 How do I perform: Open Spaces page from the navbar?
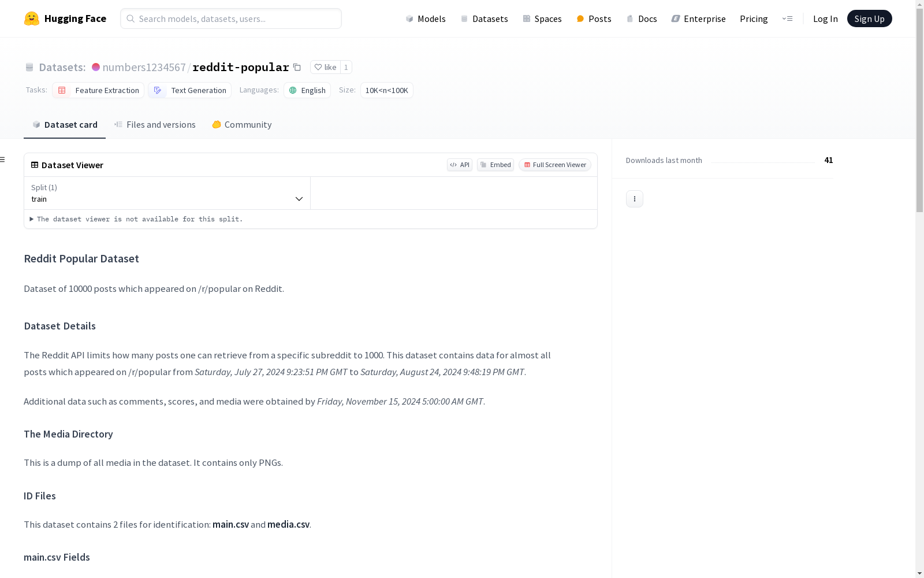(x=542, y=18)
